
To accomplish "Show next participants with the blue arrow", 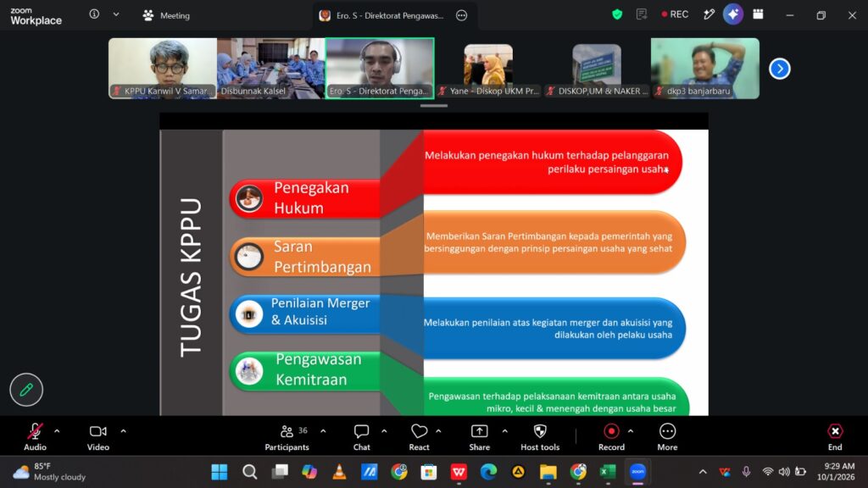I will (x=780, y=69).
